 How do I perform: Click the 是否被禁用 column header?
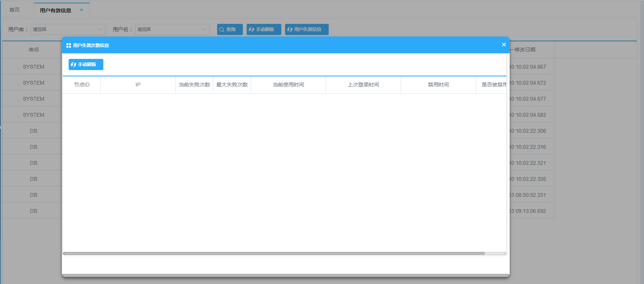(491, 85)
